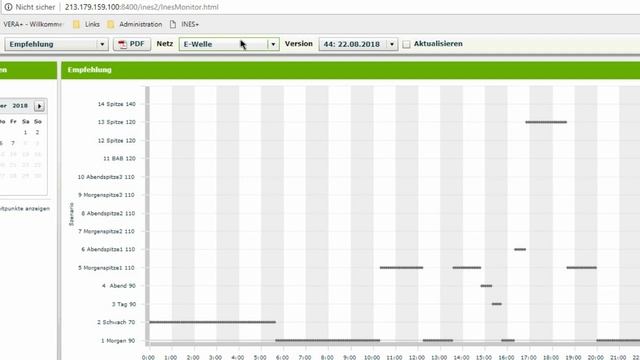
Task: Open the Administration bookmark folder
Action: click(135, 24)
